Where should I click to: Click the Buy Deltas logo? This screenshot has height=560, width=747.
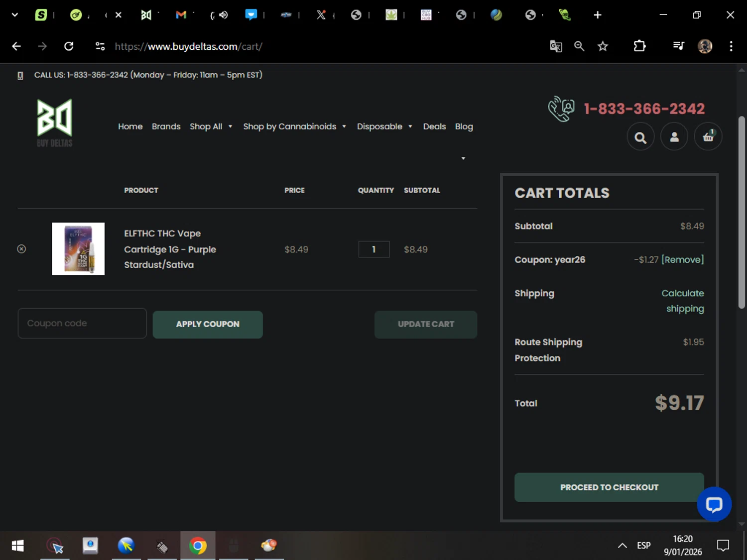click(x=55, y=123)
